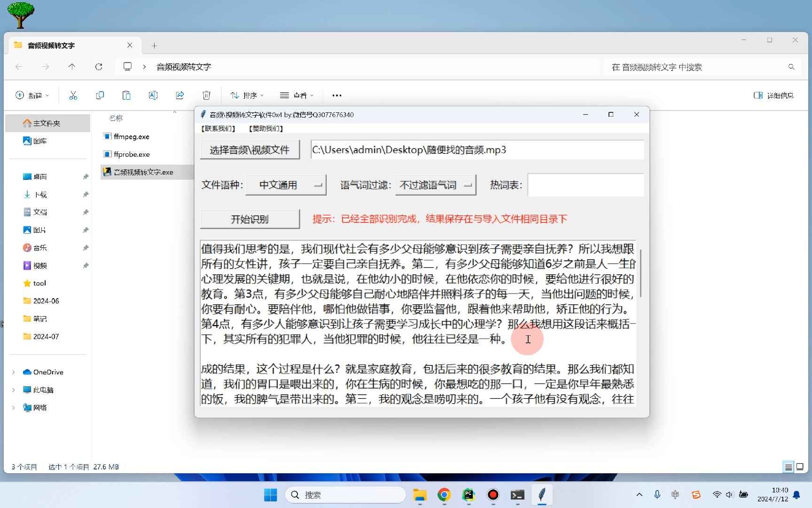Image resolution: width=812 pixels, height=508 pixels.
Task: Click the Share icon in Explorer toolbar
Action: (180, 95)
